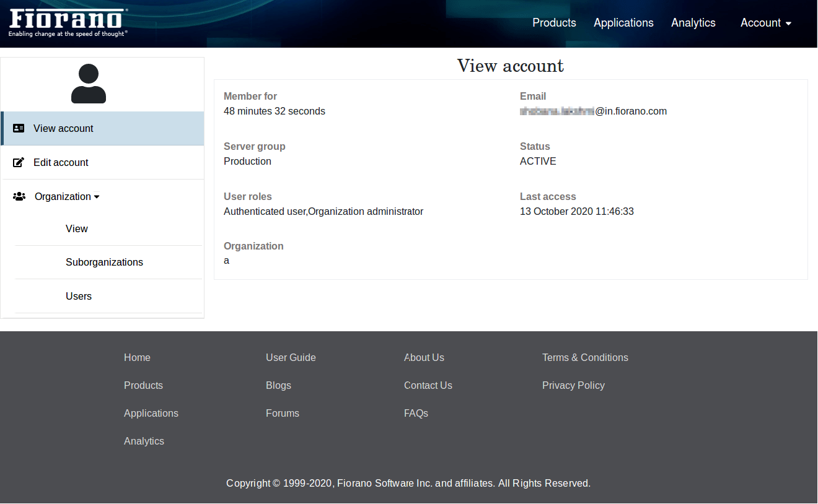Open the Forums footer link
818x504 pixels.
tap(283, 413)
